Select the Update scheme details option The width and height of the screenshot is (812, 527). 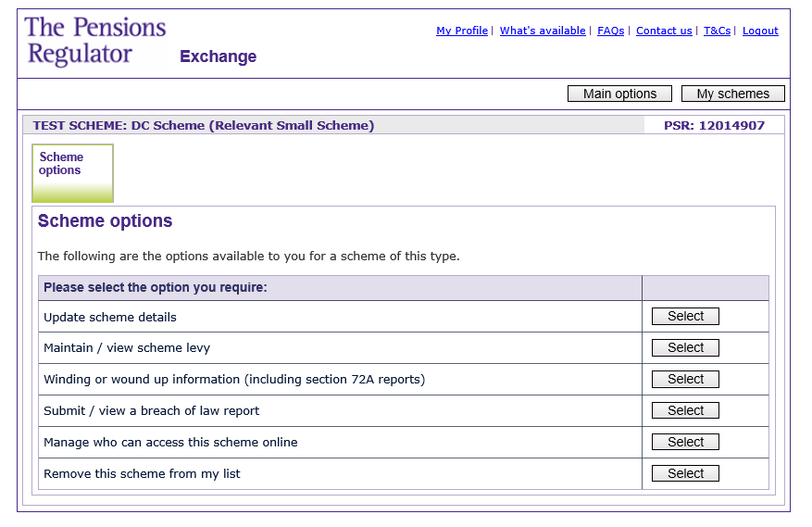[x=685, y=317]
